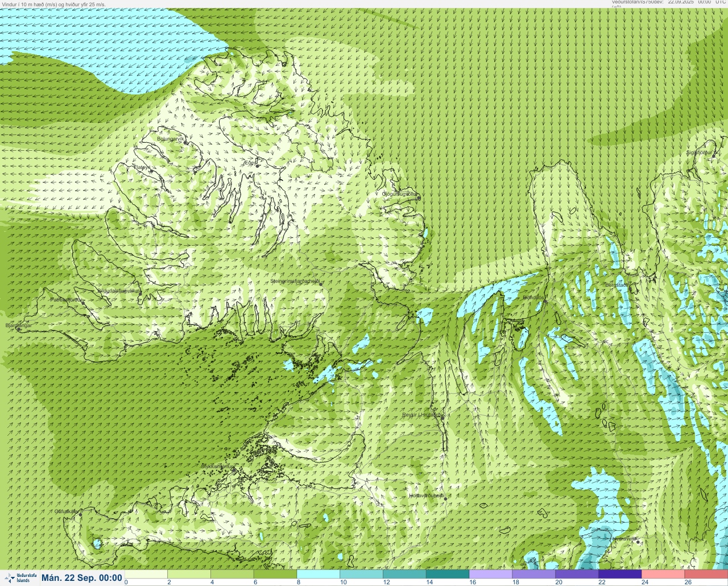This screenshot has height=586, width=728.
Task: Pick the 2–4 m/s legend swatch
Action: 189,574
